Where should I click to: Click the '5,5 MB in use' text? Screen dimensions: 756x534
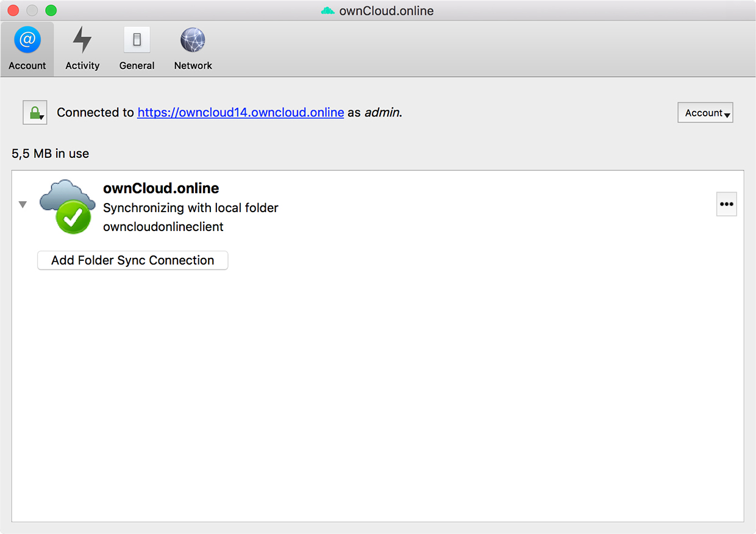coord(51,154)
